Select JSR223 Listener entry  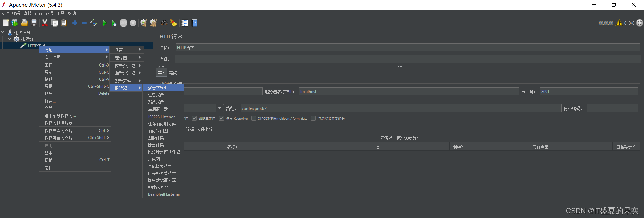point(163,117)
